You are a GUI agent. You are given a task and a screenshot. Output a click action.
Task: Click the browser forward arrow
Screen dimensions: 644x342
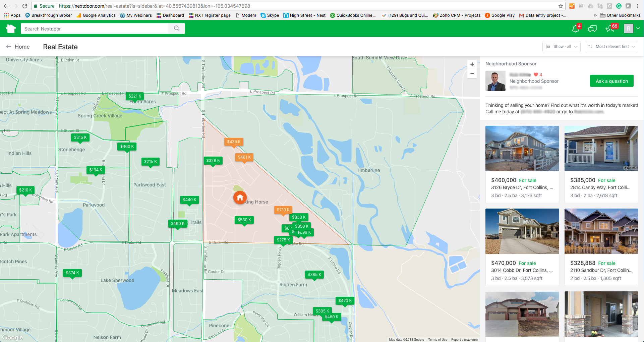coord(15,6)
